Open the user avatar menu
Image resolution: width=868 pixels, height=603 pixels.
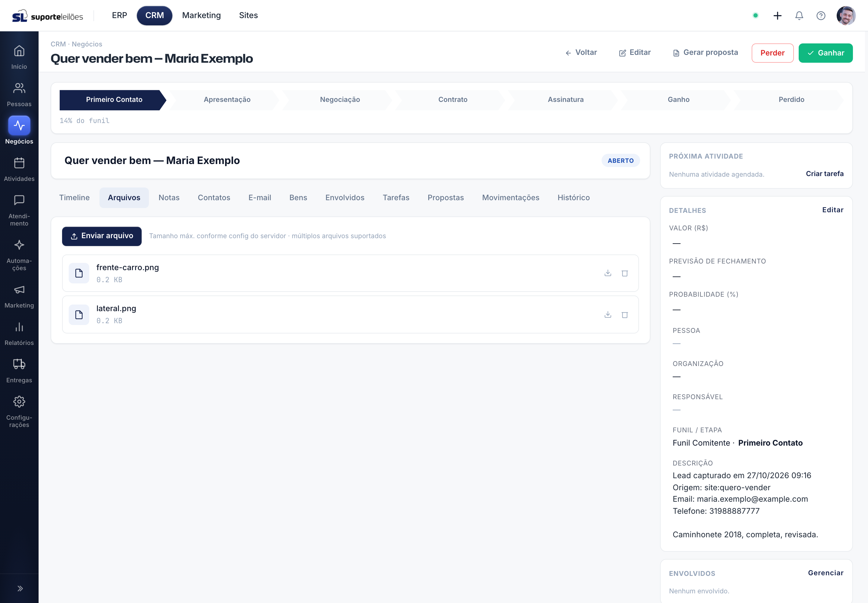click(x=846, y=15)
